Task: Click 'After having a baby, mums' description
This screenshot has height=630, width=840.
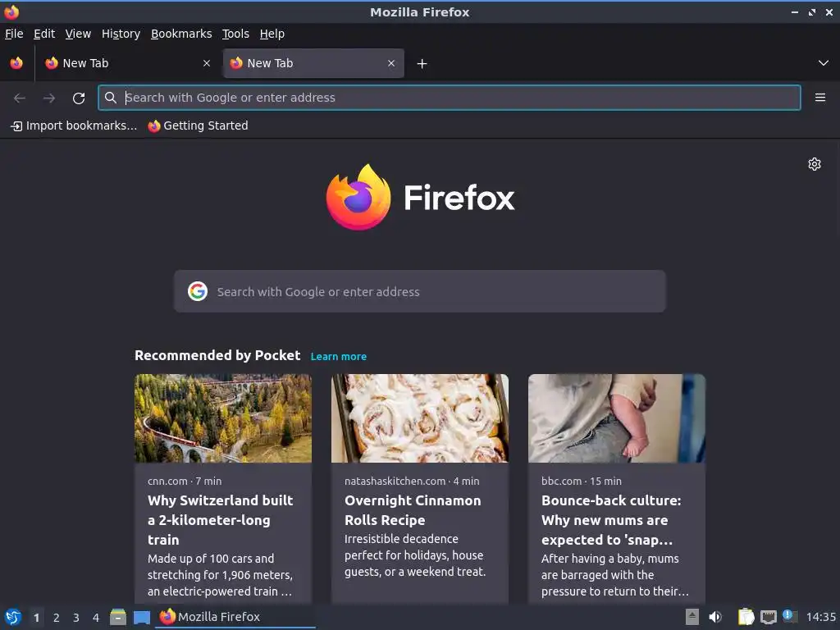Action: point(615,575)
